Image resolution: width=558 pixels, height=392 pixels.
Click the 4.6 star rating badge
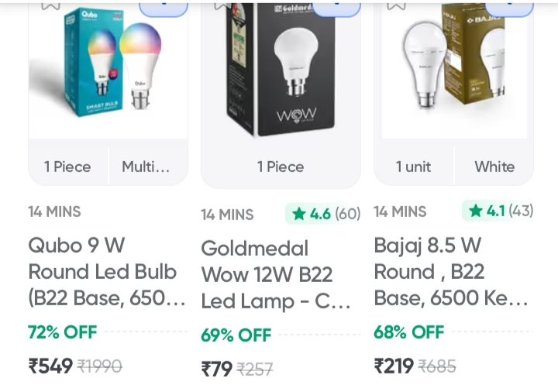click(x=323, y=214)
